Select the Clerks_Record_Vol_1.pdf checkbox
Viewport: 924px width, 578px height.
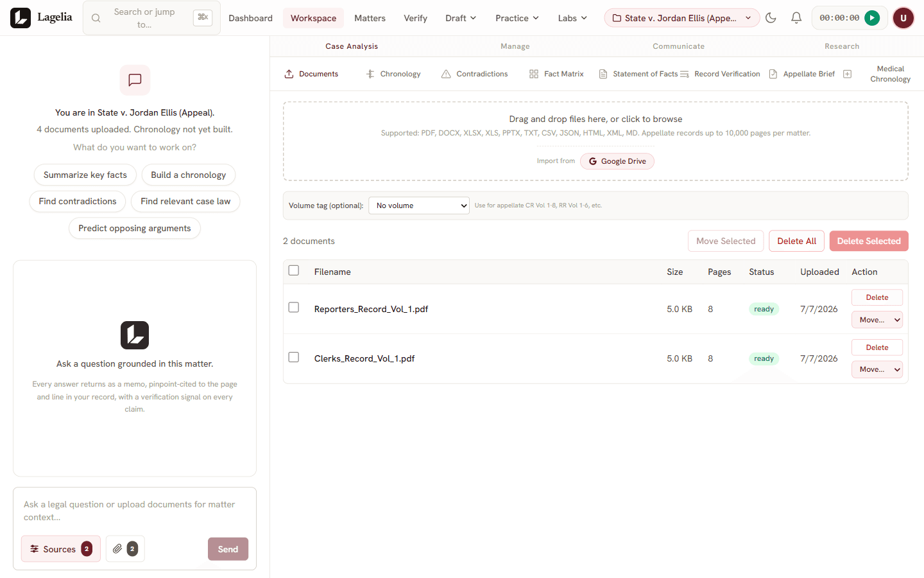[294, 357]
